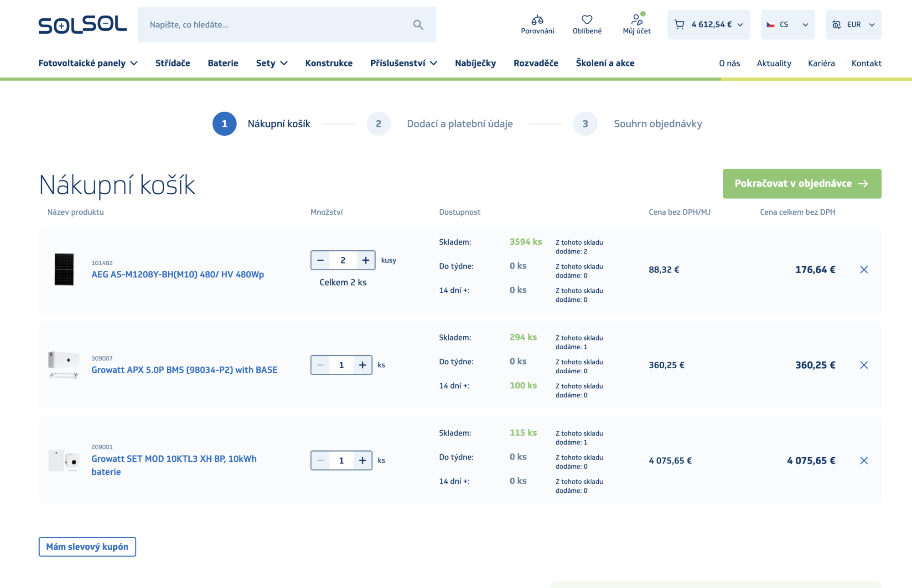Open Growatt SET MOD 10KTL3 XH product link
Screen dimensions: 912x588
click(174, 465)
